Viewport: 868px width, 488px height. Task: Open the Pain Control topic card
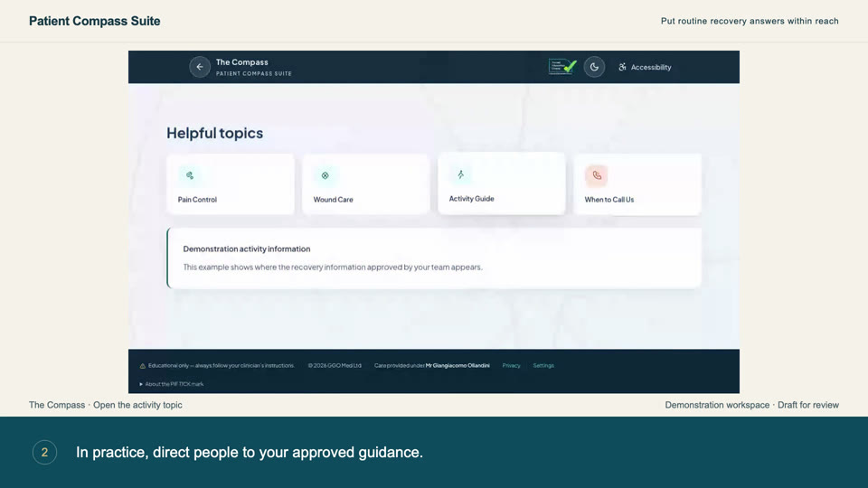pos(231,184)
